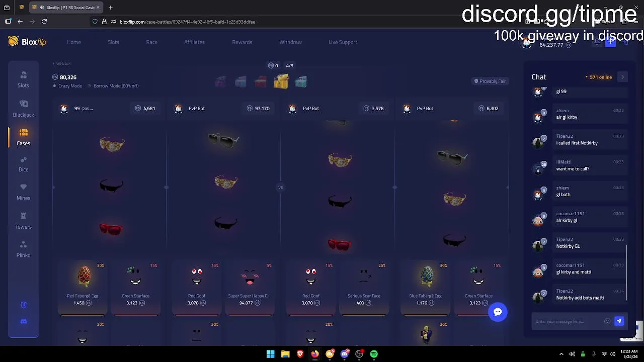The width and height of the screenshot is (644, 362).
Task: Click IllMatti username in chat
Action: click(x=563, y=162)
